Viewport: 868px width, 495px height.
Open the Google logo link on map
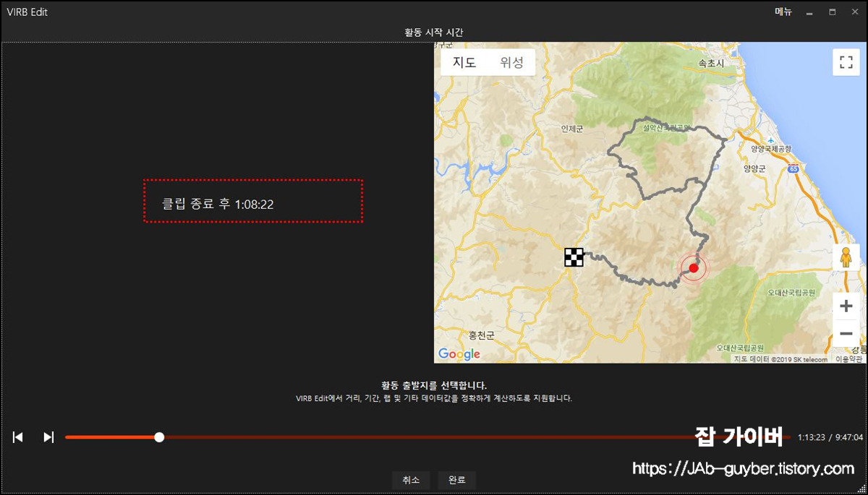click(x=459, y=354)
